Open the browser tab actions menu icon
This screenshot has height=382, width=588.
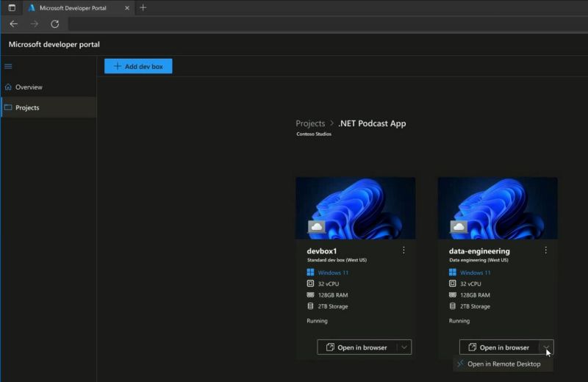tap(12, 7)
